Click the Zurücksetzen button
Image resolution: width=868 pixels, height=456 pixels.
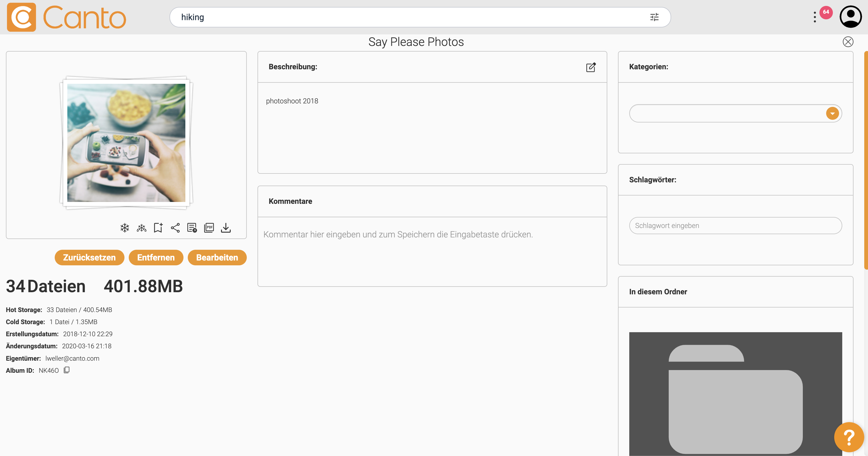[x=89, y=257]
